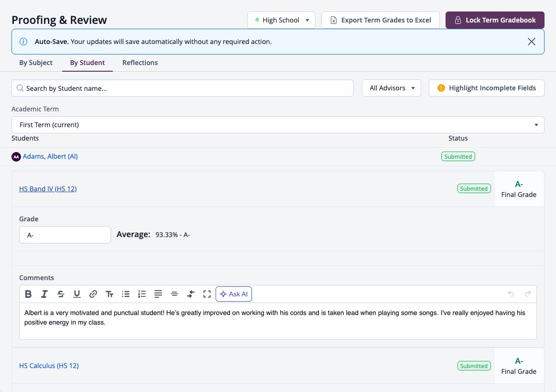Insert a hyperlink using the link icon

pyautogui.click(x=93, y=294)
